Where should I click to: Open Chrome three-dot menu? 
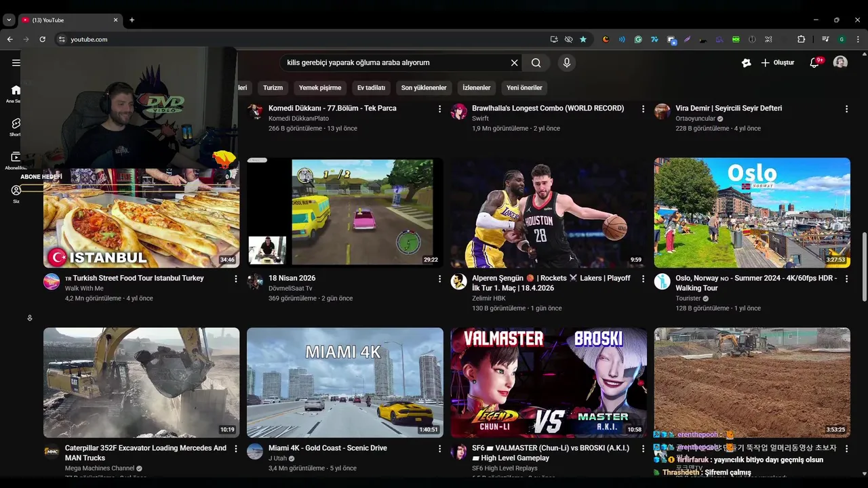point(858,39)
